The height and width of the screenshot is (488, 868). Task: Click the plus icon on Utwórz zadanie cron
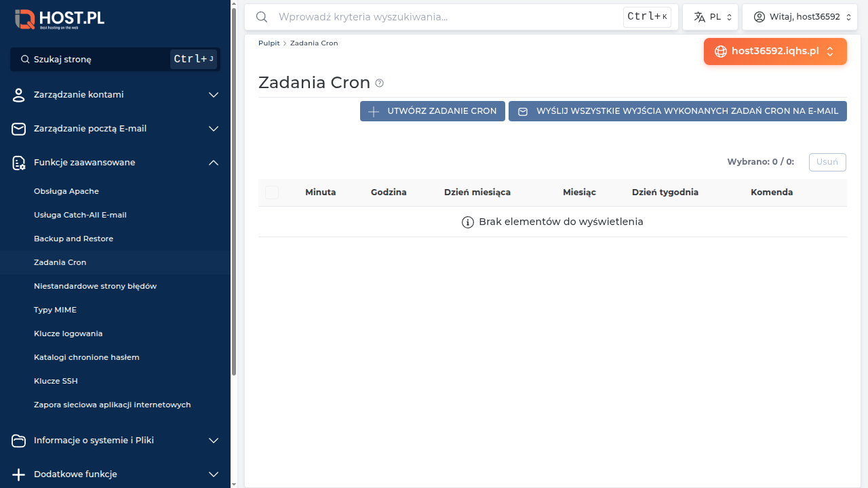pyautogui.click(x=373, y=111)
